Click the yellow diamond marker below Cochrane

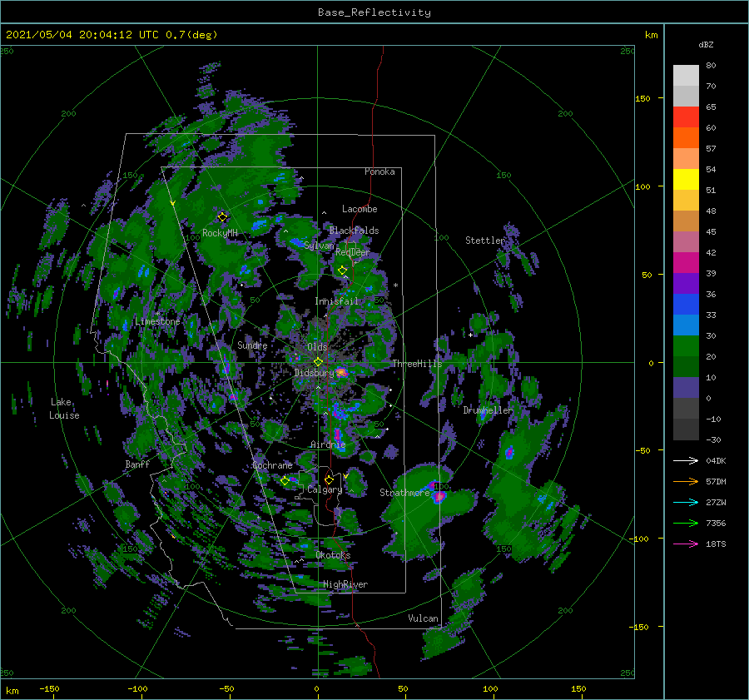(x=285, y=481)
